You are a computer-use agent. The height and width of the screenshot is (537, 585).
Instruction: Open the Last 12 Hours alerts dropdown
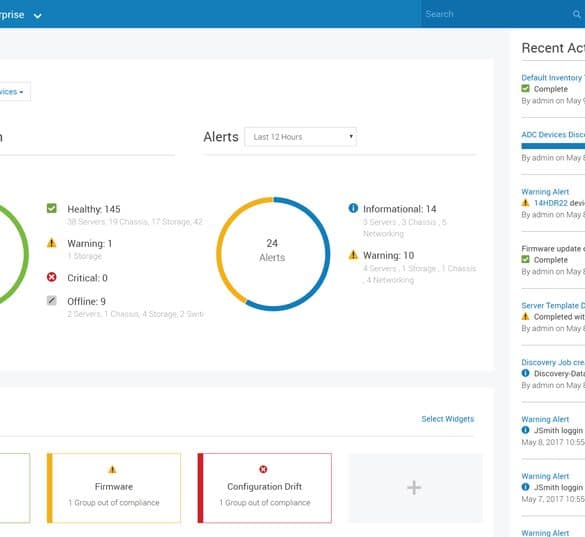coord(300,137)
